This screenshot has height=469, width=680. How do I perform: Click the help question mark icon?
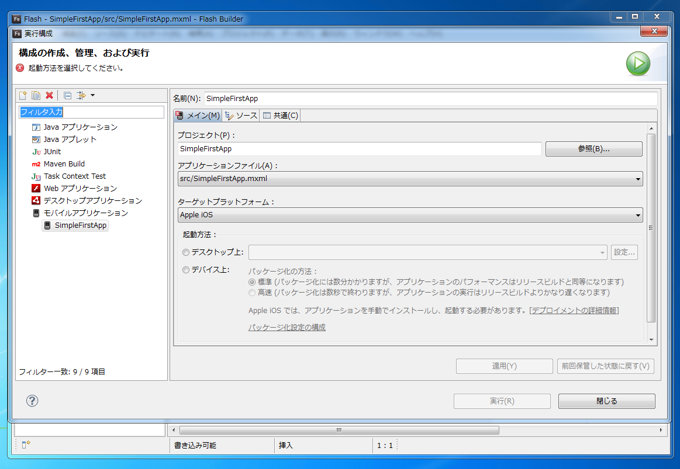(32, 400)
